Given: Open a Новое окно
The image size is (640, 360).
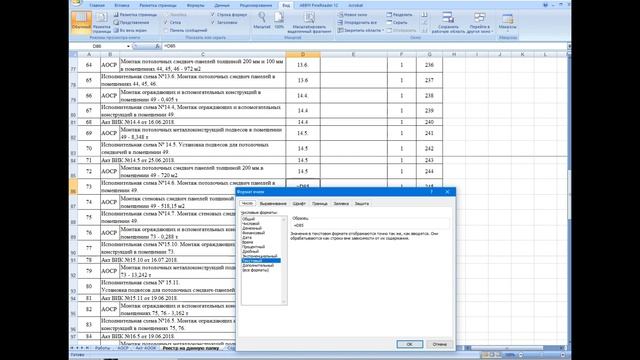Looking at the screenshot, I should 353,15.
